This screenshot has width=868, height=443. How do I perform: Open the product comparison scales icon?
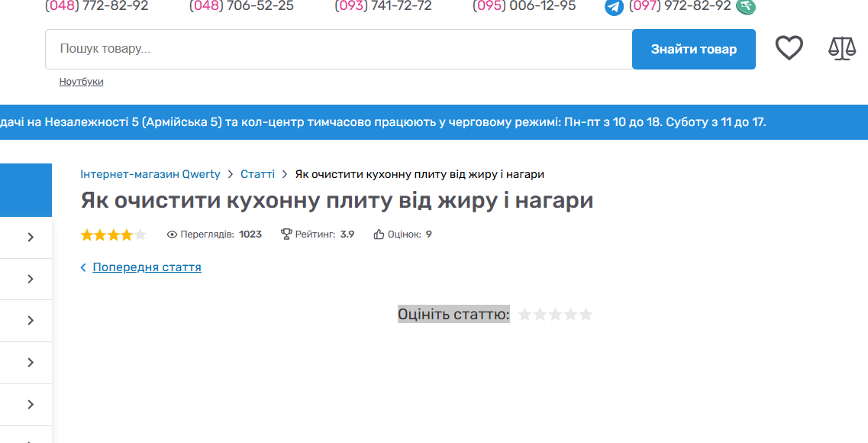click(842, 49)
